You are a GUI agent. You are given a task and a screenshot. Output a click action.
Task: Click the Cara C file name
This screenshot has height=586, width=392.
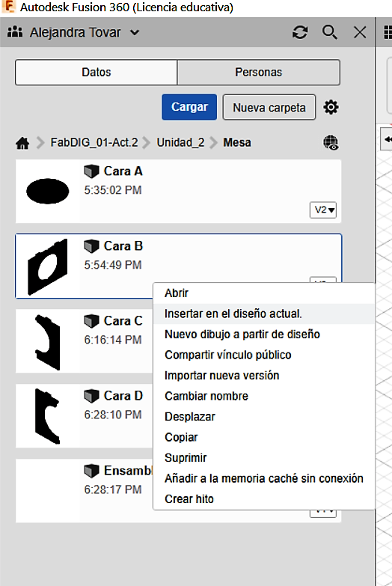click(x=123, y=320)
